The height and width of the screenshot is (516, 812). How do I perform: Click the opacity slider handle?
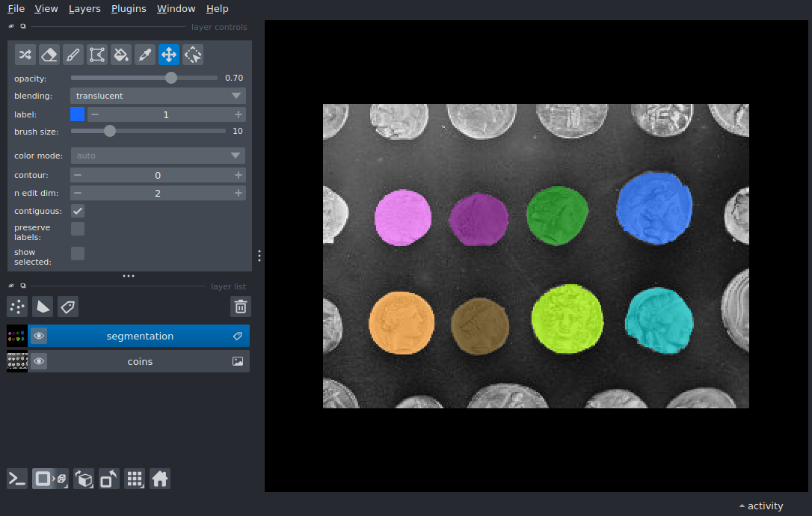click(x=171, y=78)
